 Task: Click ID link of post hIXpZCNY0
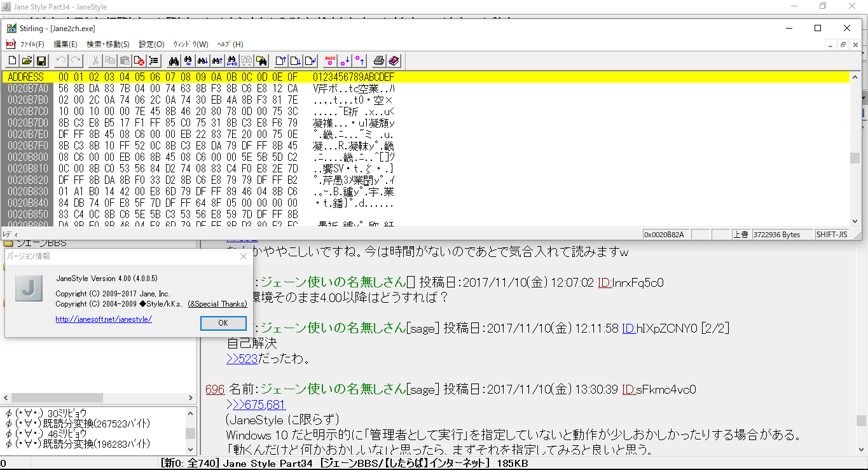pos(628,328)
